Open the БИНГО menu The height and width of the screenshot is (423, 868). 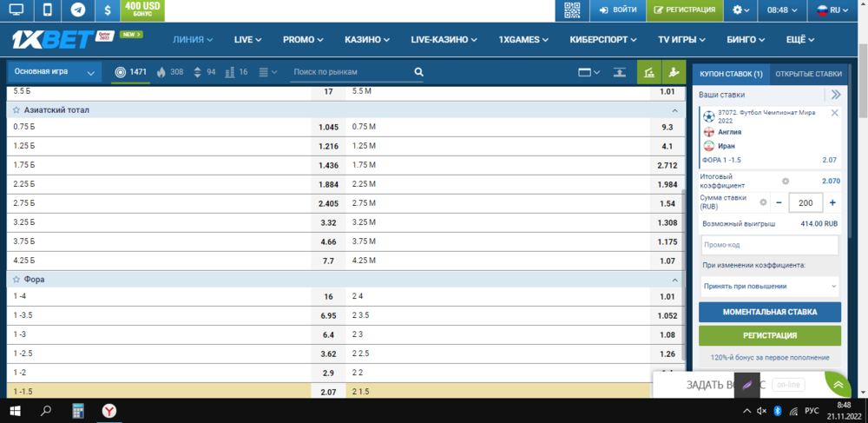click(x=746, y=40)
